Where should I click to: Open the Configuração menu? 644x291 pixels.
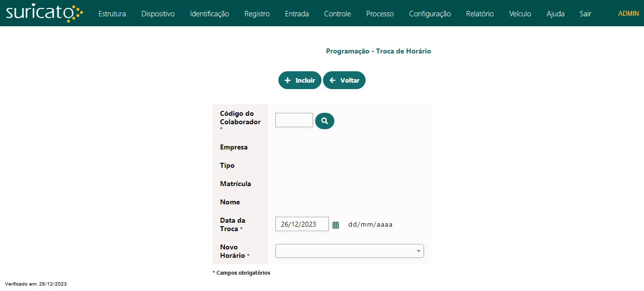coord(430,14)
